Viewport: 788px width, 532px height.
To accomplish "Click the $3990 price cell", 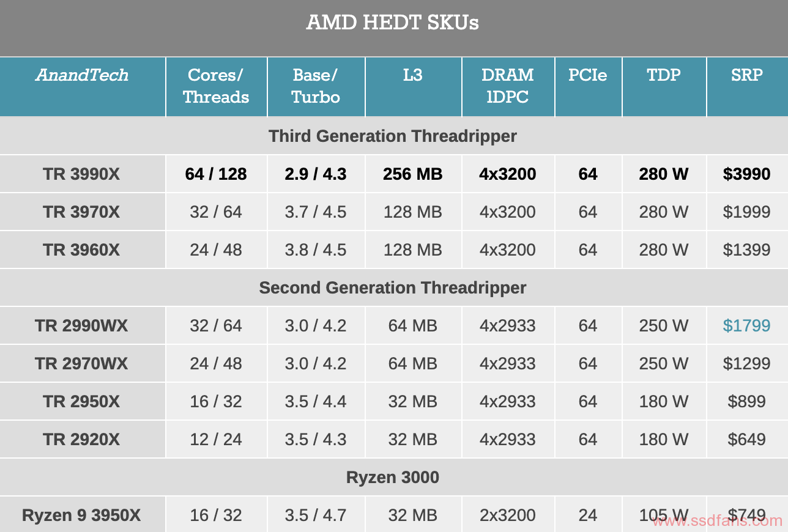I will [746, 174].
